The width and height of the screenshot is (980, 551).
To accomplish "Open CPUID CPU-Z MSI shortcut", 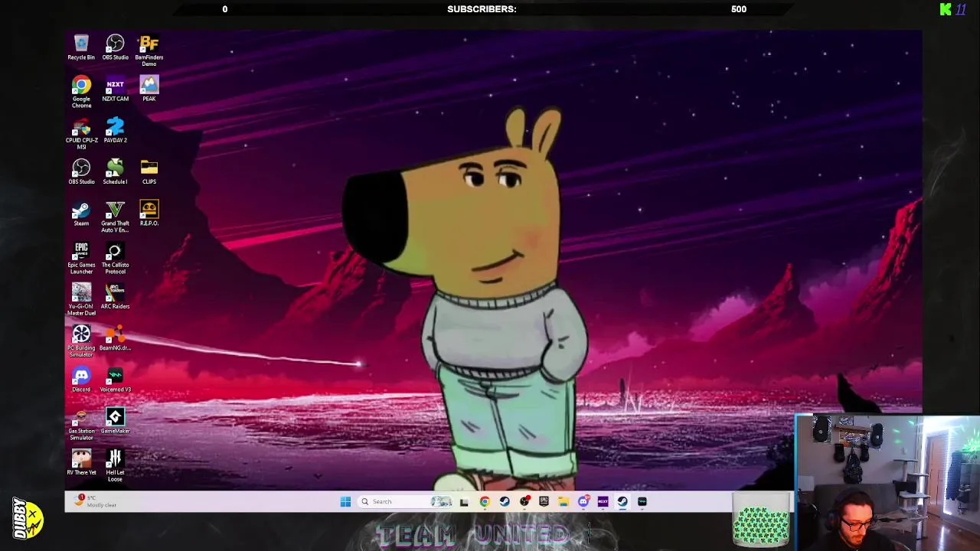I will tap(81, 133).
